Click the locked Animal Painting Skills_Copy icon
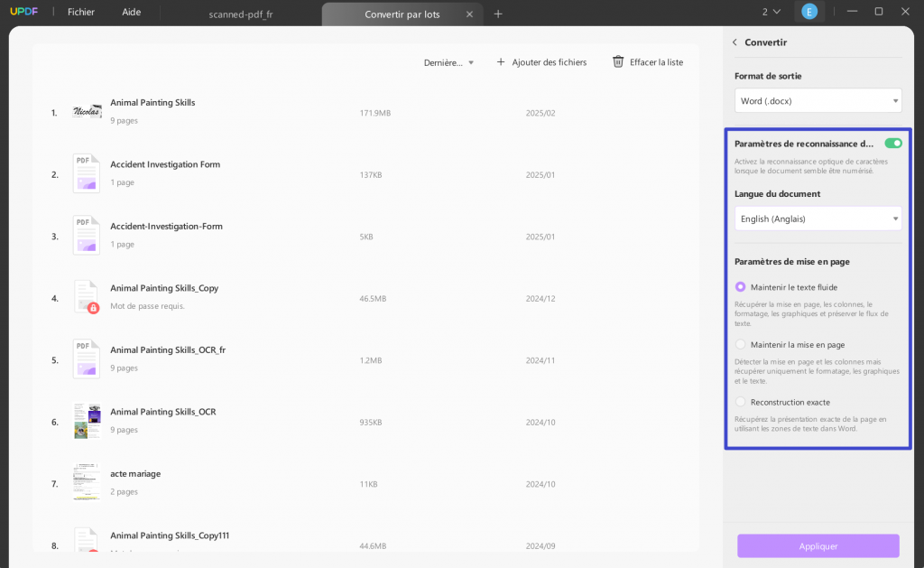 [87, 297]
